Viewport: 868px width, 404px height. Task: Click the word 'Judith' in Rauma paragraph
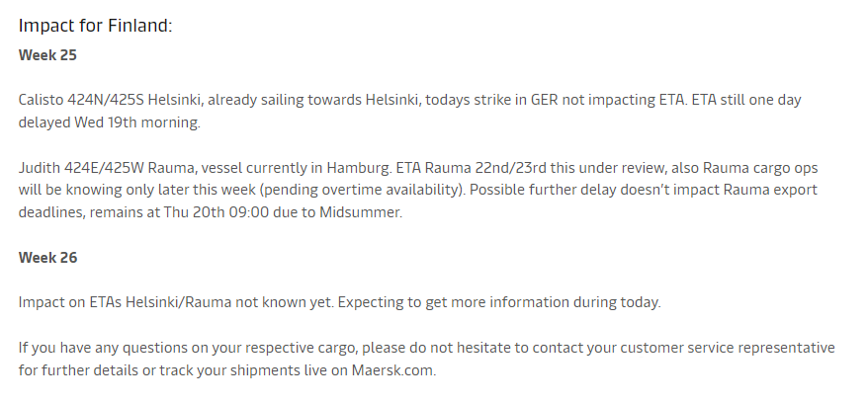(x=40, y=168)
